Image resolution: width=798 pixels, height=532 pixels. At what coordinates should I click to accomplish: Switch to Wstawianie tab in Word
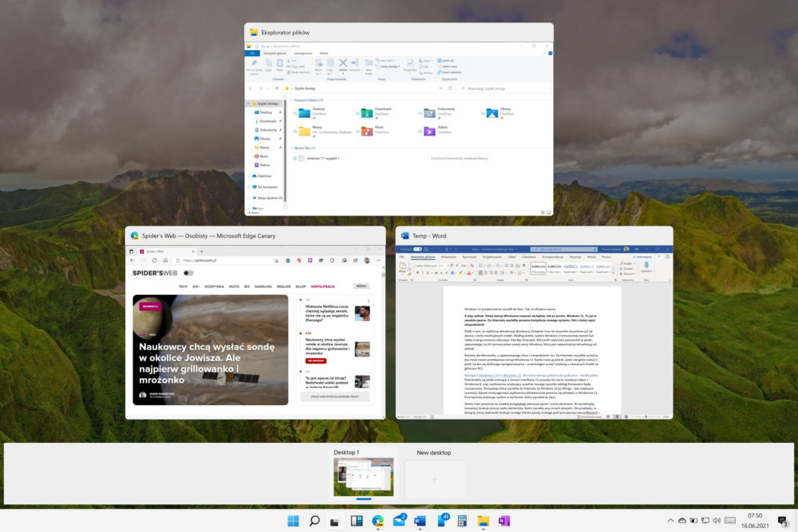pos(448,257)
